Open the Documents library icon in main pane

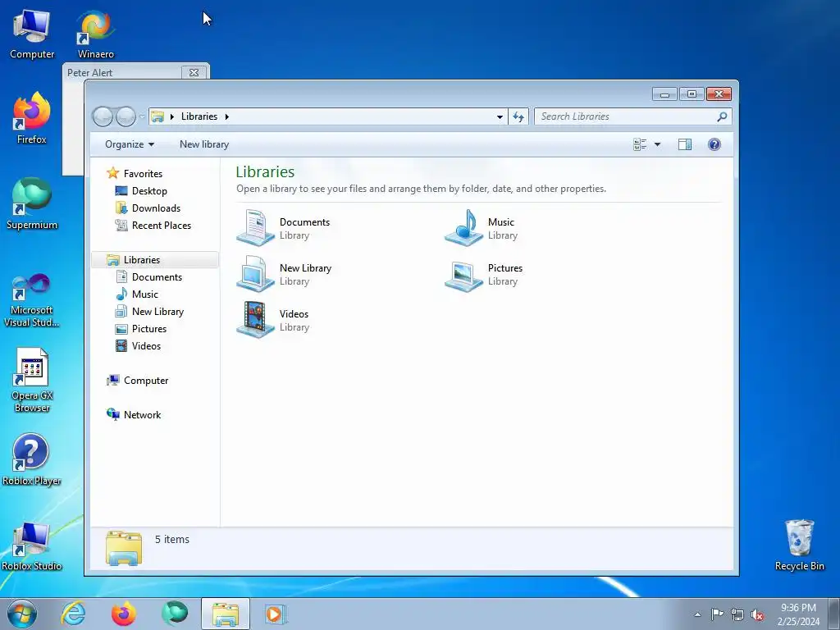256,228
